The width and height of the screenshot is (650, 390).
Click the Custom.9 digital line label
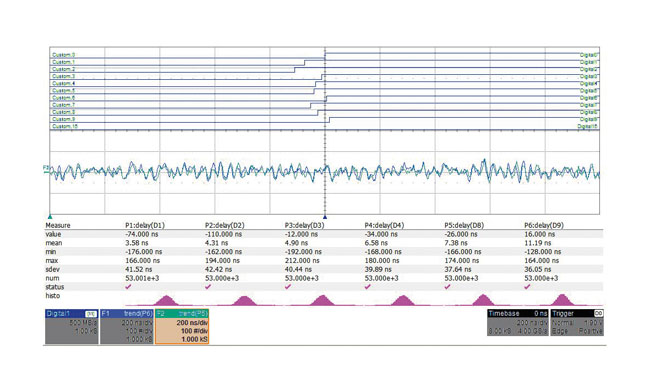[63, 119]
